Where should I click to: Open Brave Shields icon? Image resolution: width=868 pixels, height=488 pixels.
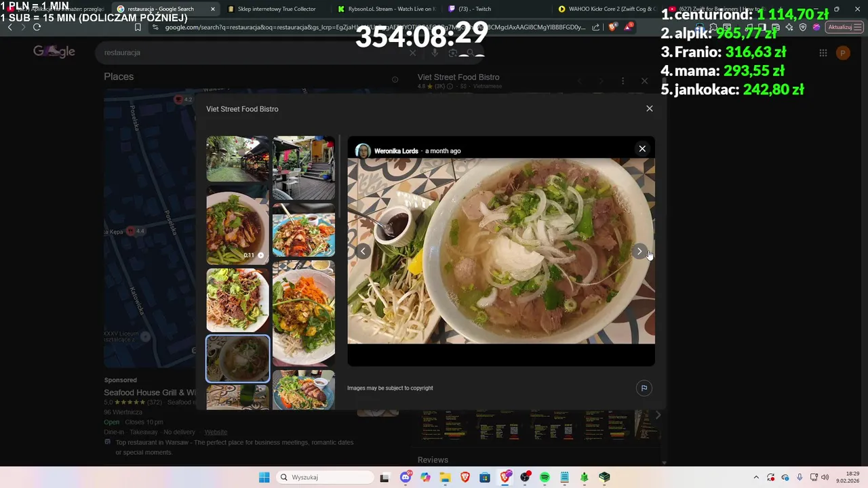(612, 27)
